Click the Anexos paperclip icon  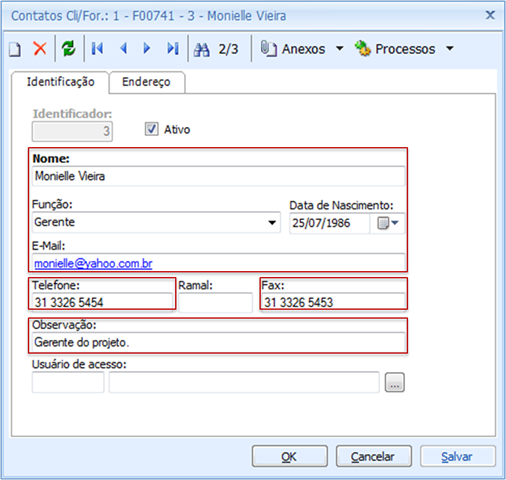point(268,49)
